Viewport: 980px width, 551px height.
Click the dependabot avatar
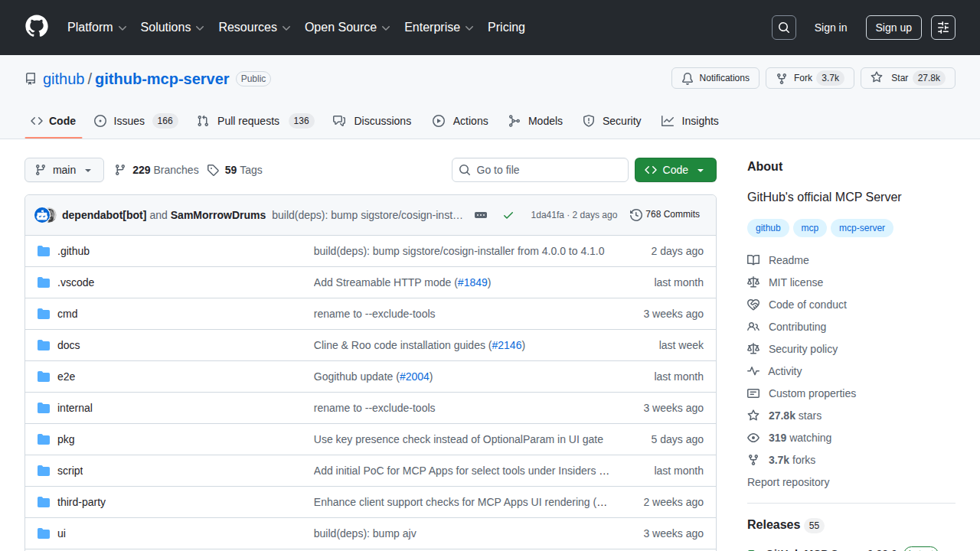point(42,215)
